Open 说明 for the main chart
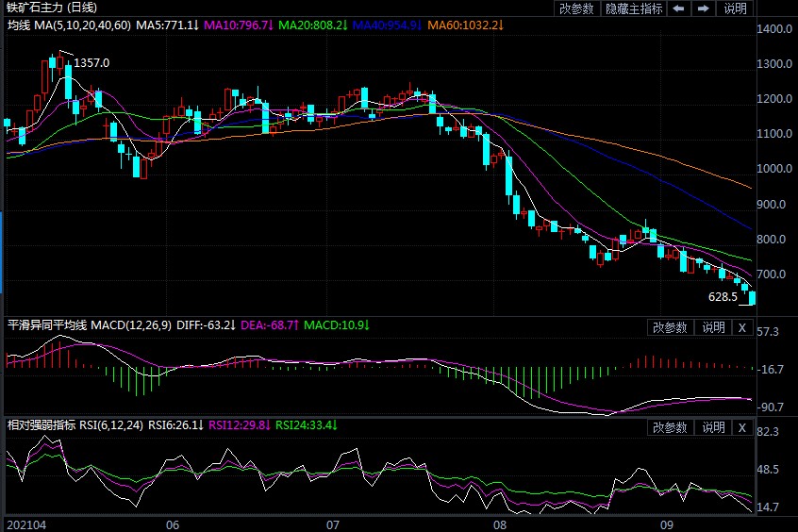The image size is (798, 532). click(x=735, y=8)
